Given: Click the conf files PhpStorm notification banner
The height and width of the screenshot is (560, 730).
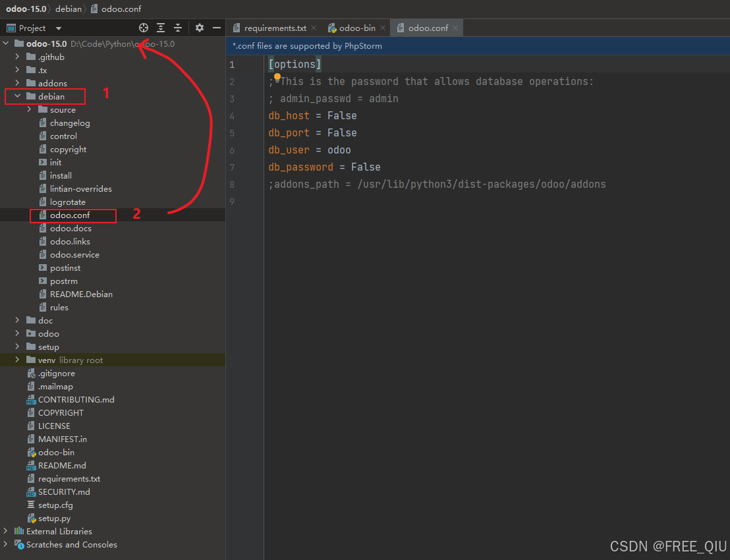Looking at the screenshot, I should coord(478,46).
